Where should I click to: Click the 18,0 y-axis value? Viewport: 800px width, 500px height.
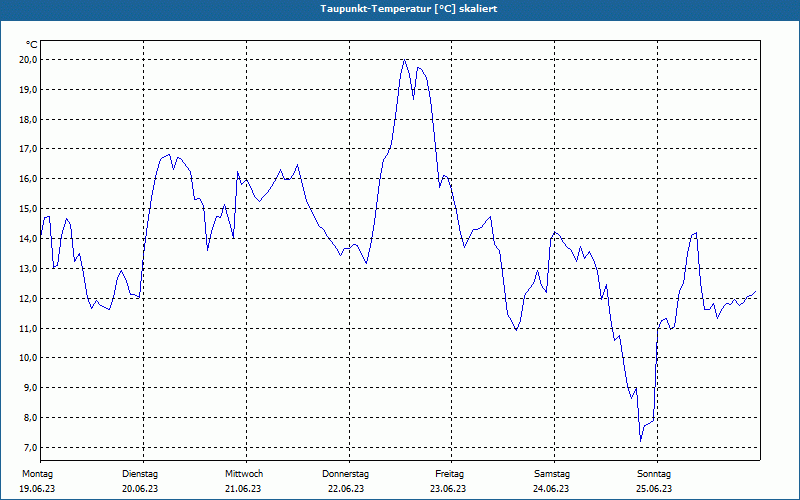pyautogui.click(x=29, y=119)
